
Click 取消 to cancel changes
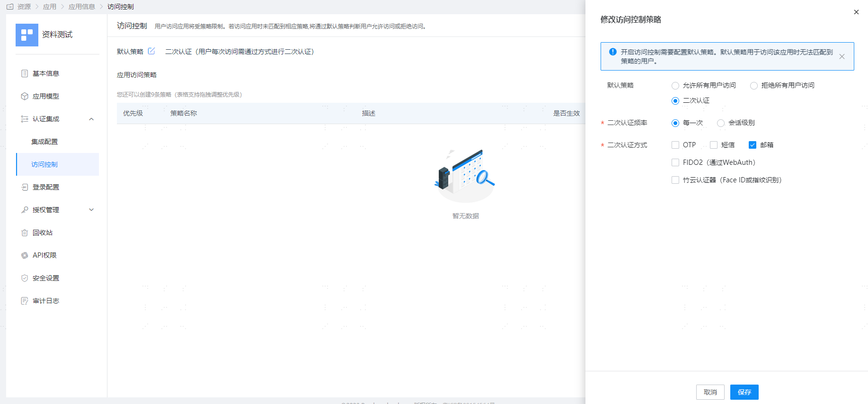(x=710, y=392)
